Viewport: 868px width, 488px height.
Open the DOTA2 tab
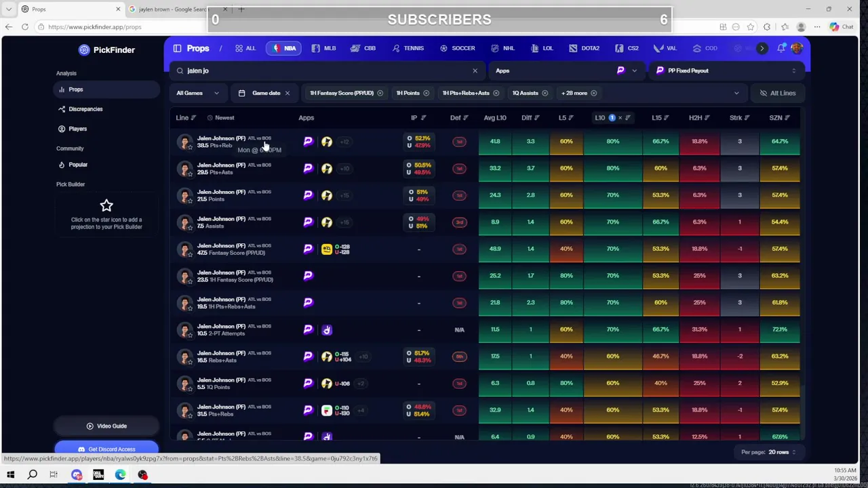[584, 48]
